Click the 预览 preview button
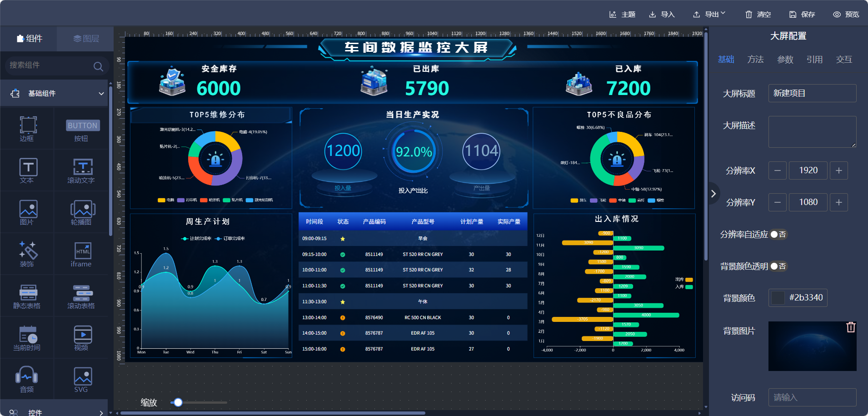868x416 pixels. click(x=846, y=15)
